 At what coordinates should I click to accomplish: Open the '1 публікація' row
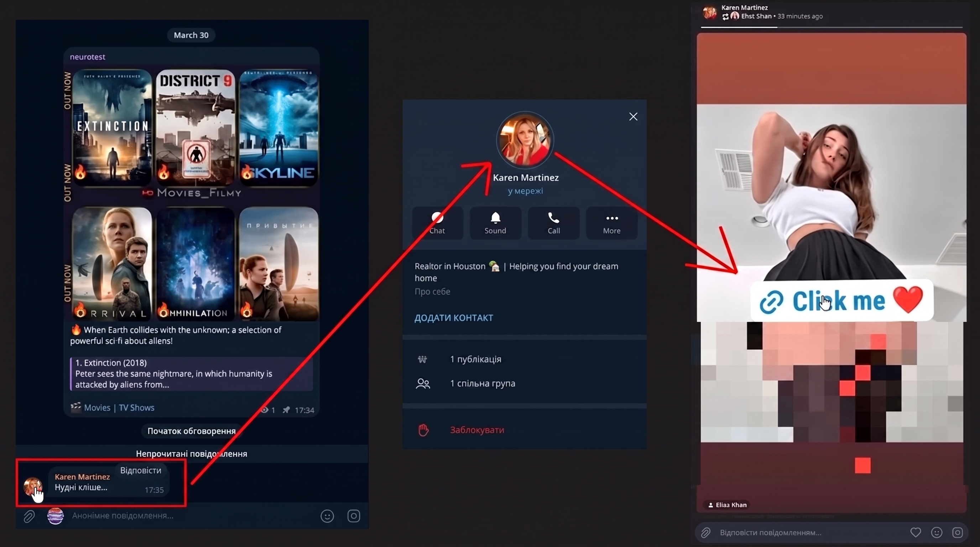click(525, 359)
